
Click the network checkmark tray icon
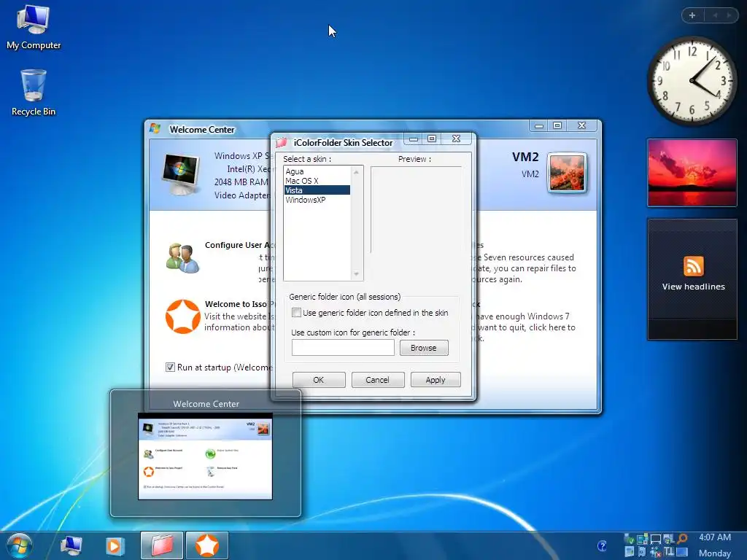click(x=630, y=539)
